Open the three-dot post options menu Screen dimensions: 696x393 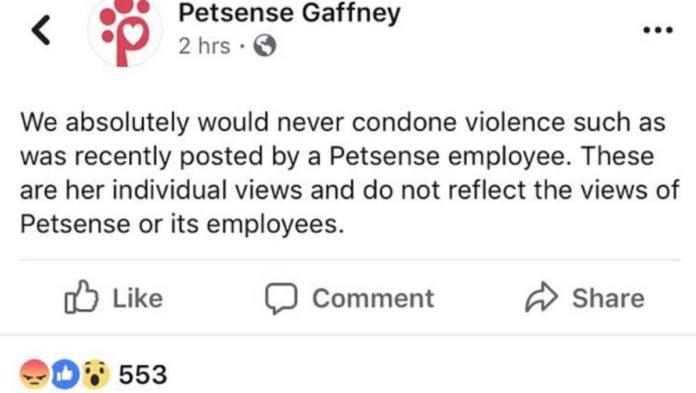[x=658, y=30]
